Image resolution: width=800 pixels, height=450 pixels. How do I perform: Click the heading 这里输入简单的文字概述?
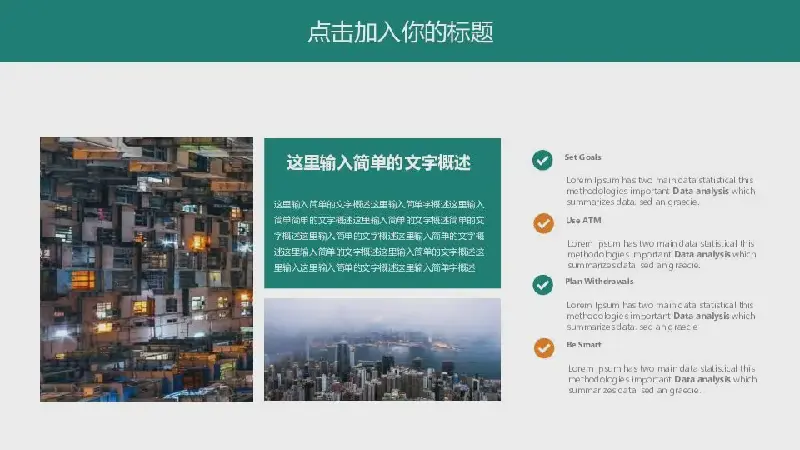(x=379, y=163)
